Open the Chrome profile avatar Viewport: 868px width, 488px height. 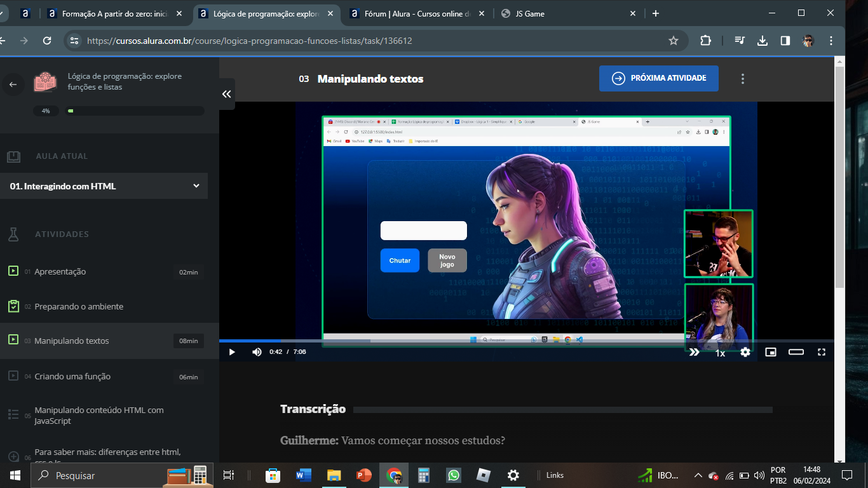(808, 41)
